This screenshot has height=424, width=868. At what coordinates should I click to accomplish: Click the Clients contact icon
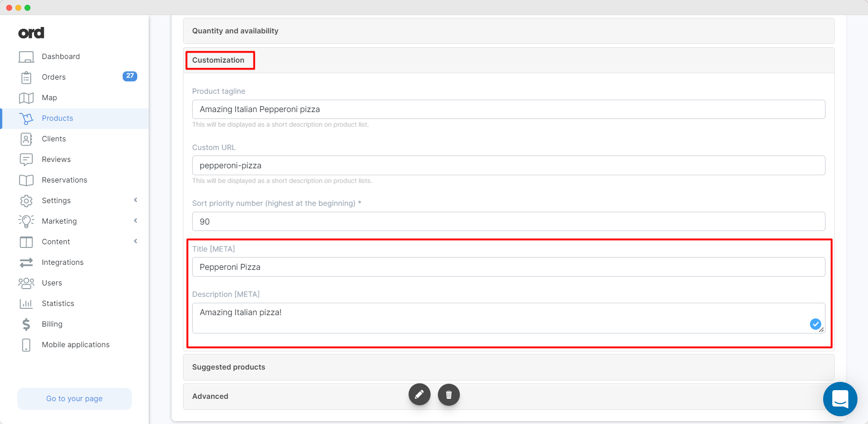(x=26, y=139)
